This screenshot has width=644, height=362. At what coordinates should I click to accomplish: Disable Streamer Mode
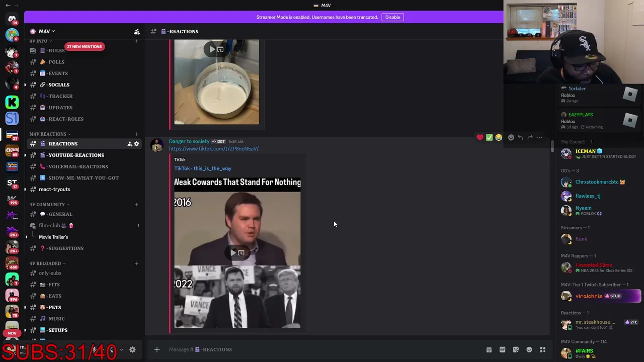[x=392, y=17]
